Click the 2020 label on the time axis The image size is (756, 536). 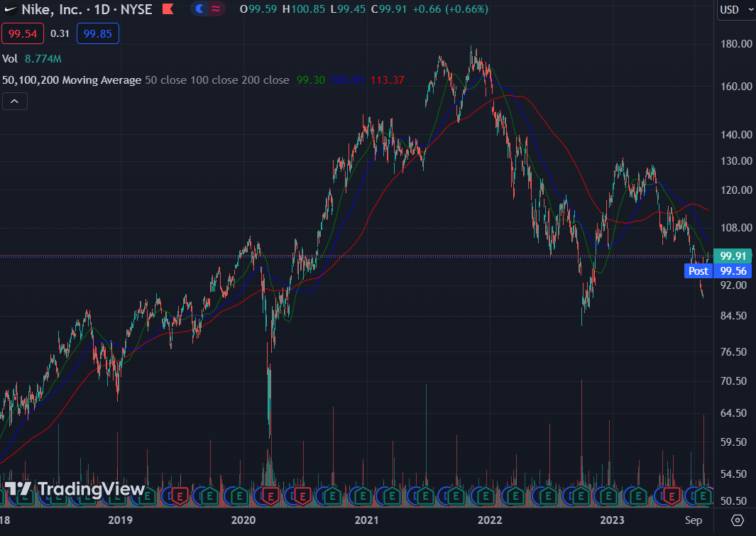point(243,520)
